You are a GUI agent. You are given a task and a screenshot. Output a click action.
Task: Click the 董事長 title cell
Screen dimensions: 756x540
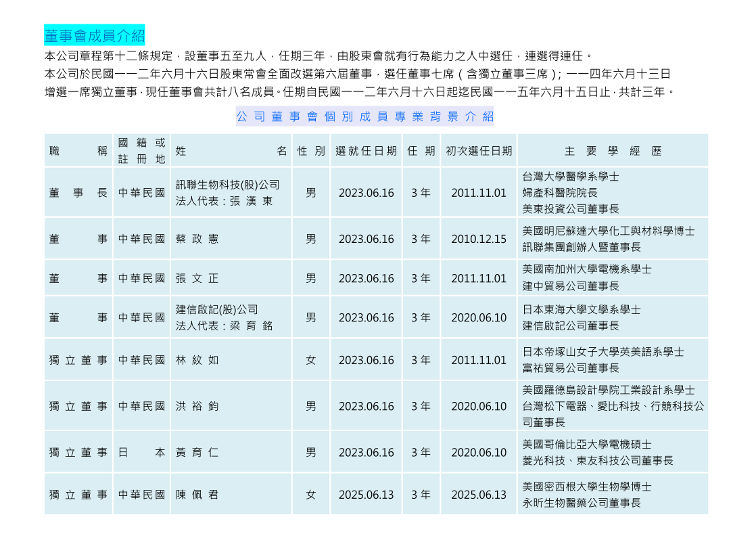tap(78, 193)
